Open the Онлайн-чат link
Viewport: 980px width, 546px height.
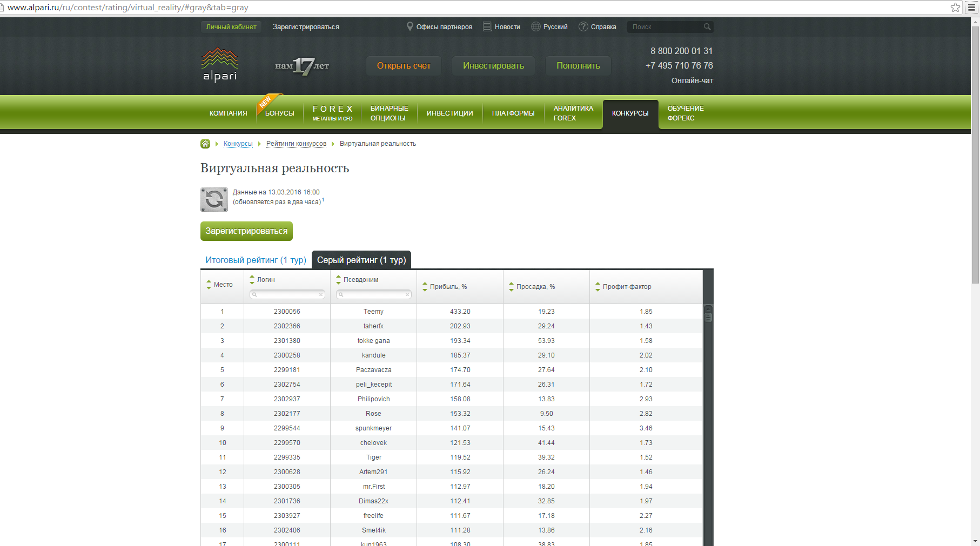coord(692,80)
